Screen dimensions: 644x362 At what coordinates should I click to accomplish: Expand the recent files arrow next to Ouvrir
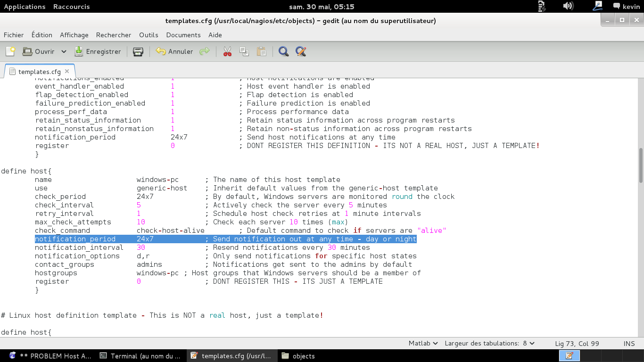click(x=64, y=51)
